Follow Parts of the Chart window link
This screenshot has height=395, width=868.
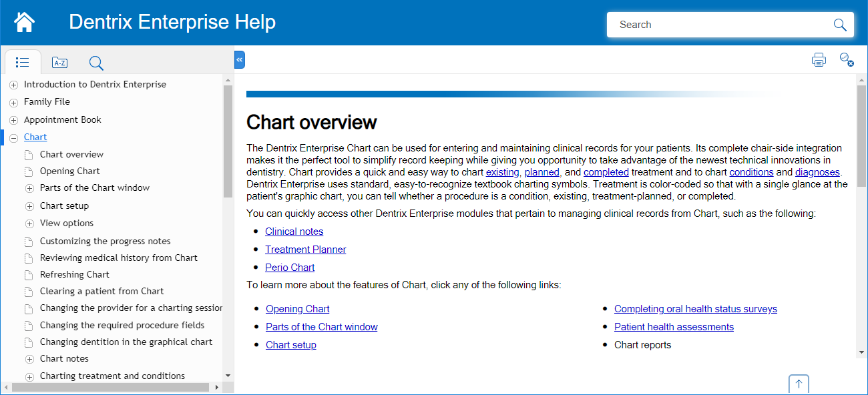(x=321, y=327)
